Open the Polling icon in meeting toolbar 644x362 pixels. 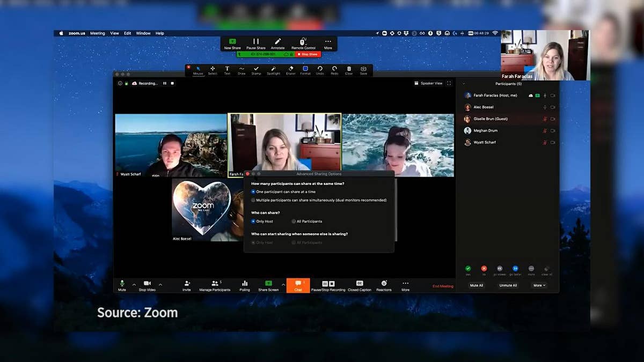245,285
